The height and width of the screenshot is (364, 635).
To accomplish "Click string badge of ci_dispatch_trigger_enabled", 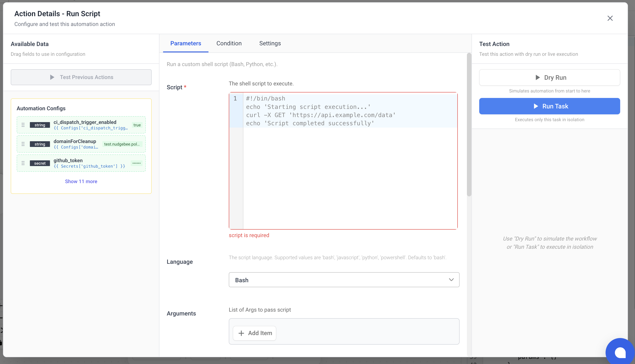I will click(x=40, y=125).
